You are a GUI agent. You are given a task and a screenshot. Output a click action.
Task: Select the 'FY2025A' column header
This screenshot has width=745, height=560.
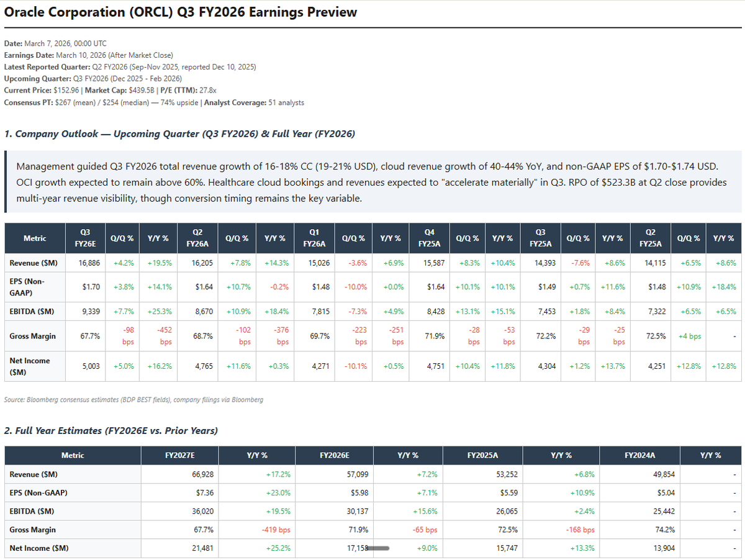click(482, 455)
